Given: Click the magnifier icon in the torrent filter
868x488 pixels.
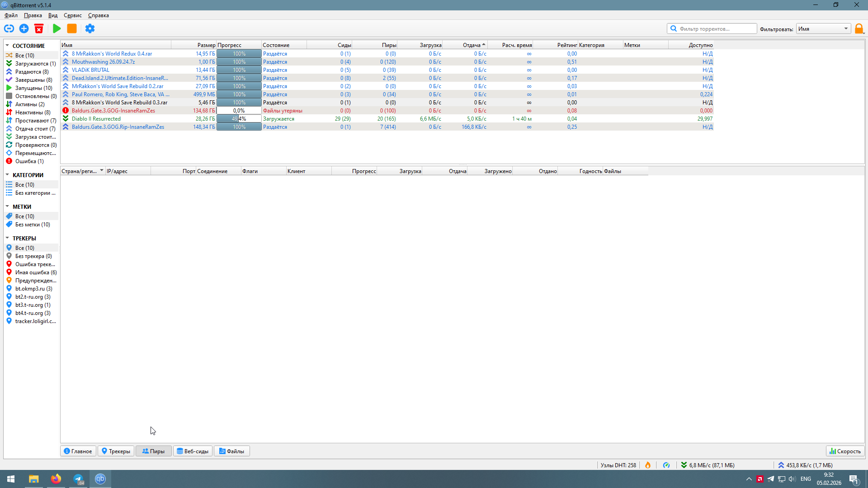Looking at the screenshot, I should (x=674, y=28).
